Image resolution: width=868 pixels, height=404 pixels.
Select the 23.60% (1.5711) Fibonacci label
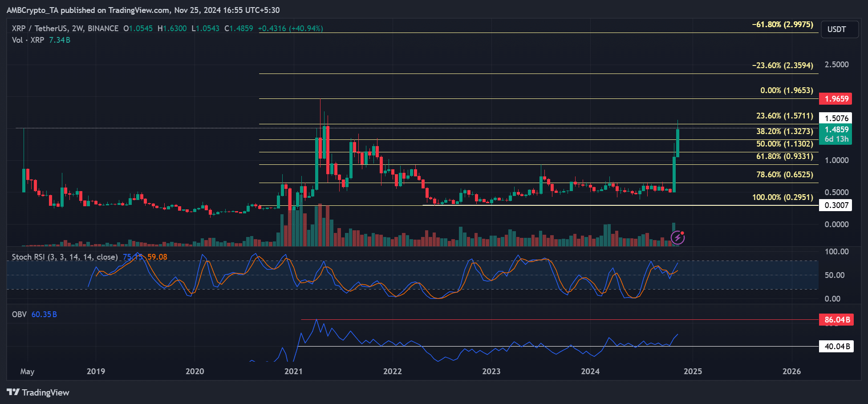point(785,116)
